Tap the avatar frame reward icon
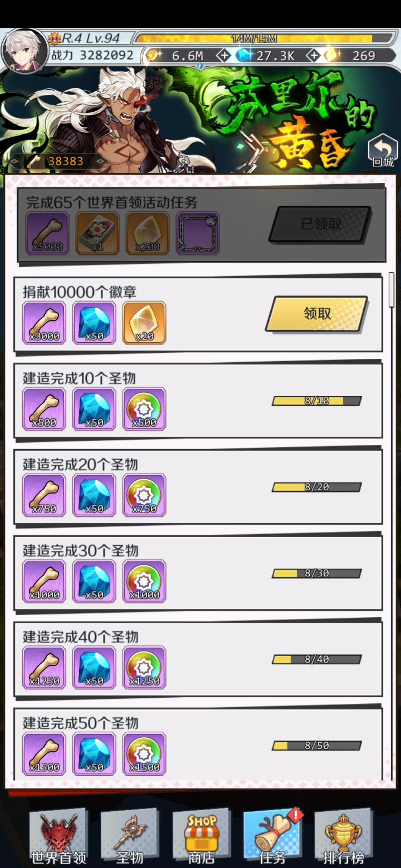 [x=198, y=233]
